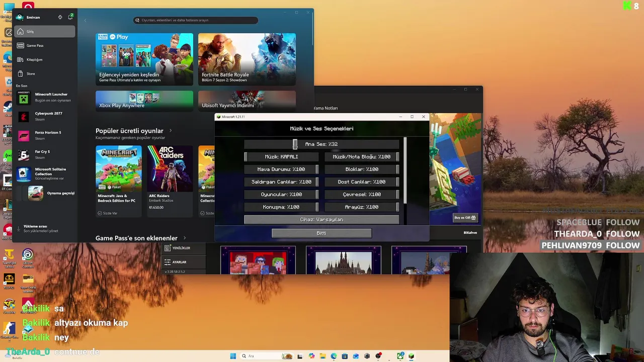Open the Xbox notifications bell icon
This screenshot has height=362, width=644.
tap(70, 17)
